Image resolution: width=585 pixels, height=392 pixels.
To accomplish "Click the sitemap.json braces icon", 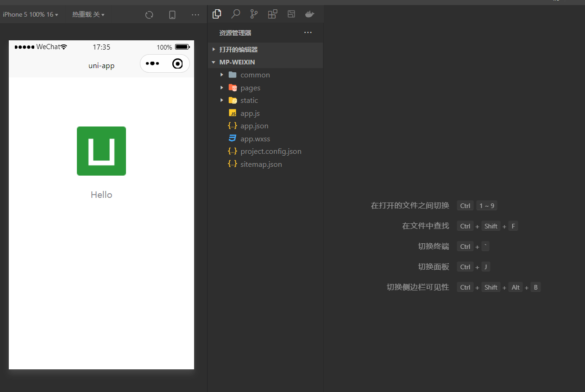I will (x=233, y=164).
